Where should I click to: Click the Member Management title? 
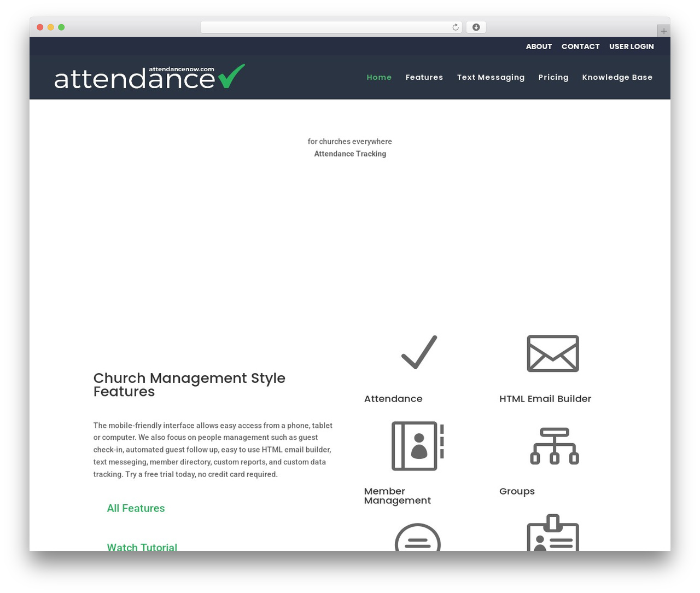tap(398, 496)
